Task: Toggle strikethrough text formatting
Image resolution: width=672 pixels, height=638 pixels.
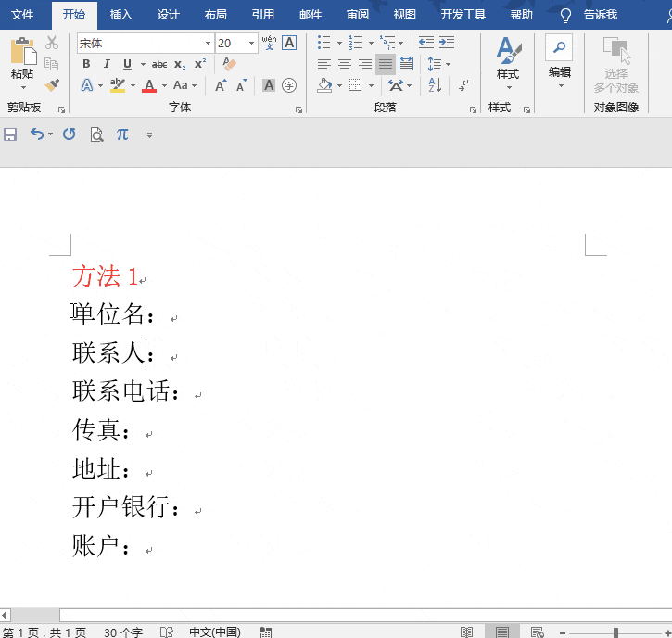Action: click(159, 64)
